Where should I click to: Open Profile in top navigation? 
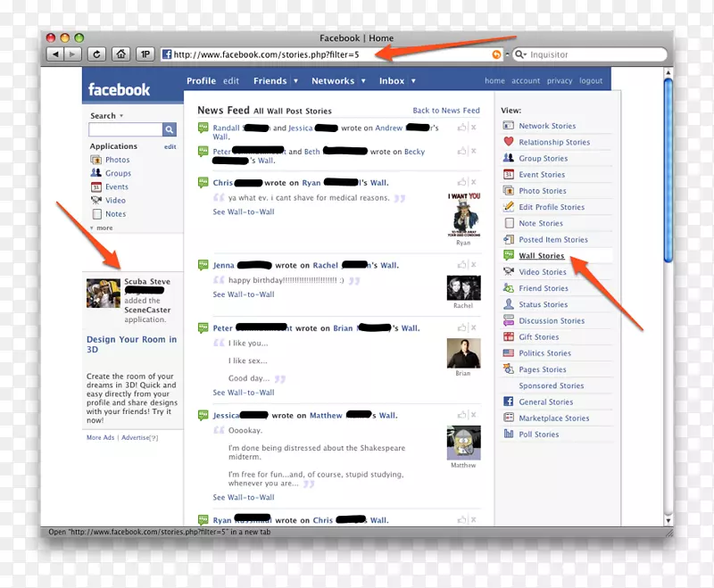click(202, 80)
